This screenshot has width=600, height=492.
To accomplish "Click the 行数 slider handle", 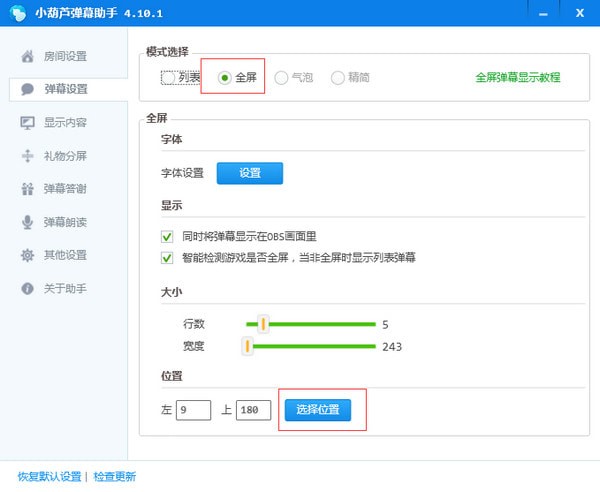I will click(x=264, y=324).
